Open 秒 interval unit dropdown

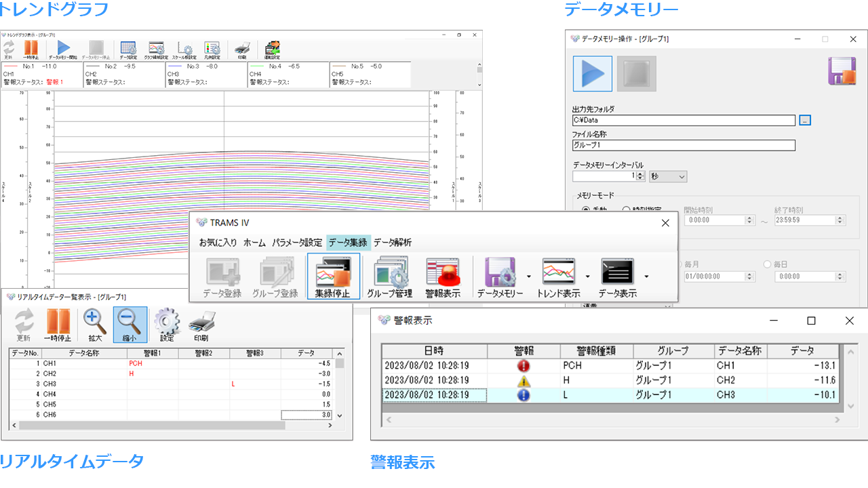click(668, 176)
